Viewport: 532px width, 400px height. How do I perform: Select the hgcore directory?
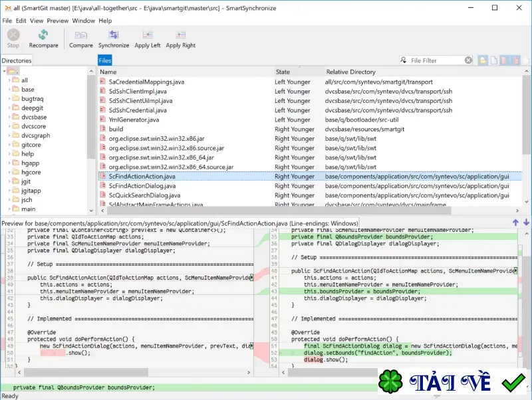[31, 172]
